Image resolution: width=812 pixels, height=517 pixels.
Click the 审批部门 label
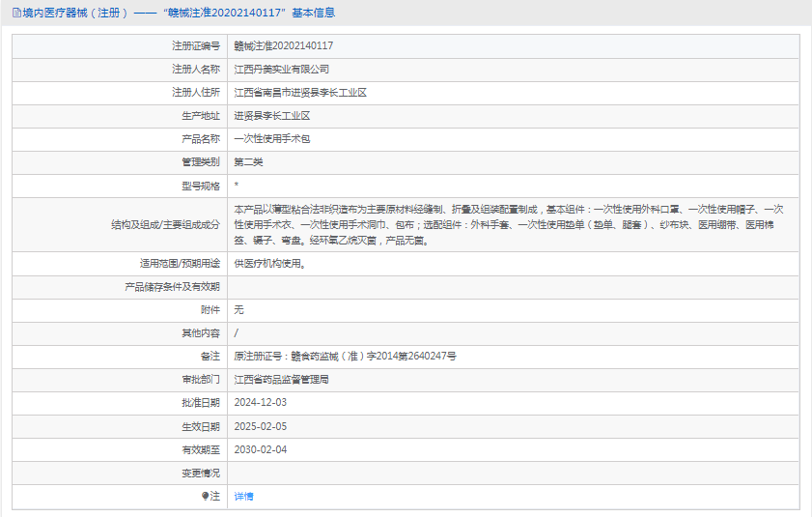(x=201, y=380)
